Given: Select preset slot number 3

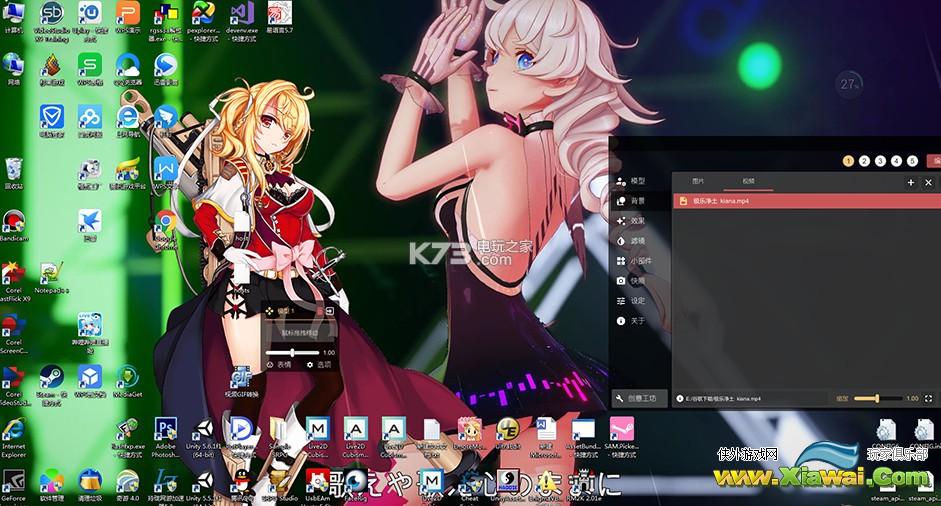Looking at the screenshot, I should pyautogui.click(x=880, y=161).
